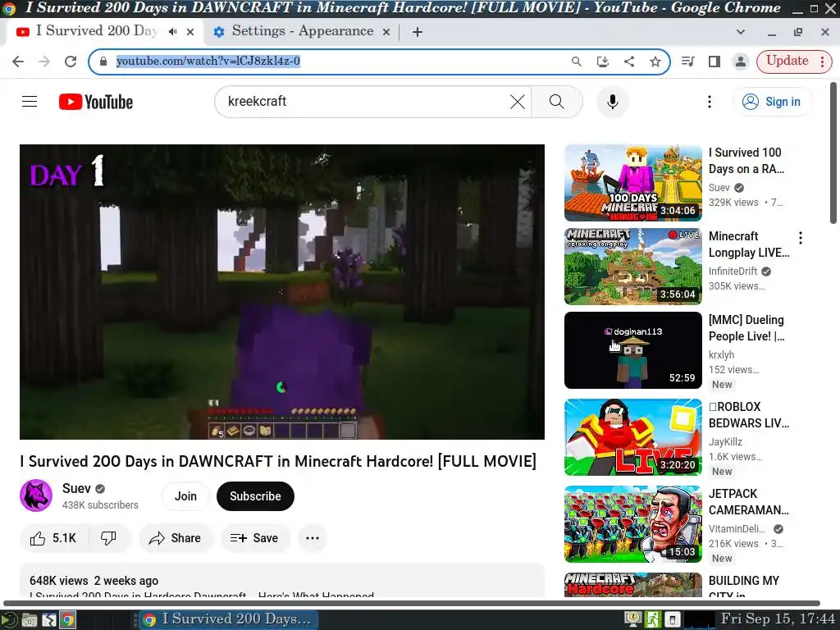
Task: Open the tab search dropdown chevron
Action: (741, 32)
